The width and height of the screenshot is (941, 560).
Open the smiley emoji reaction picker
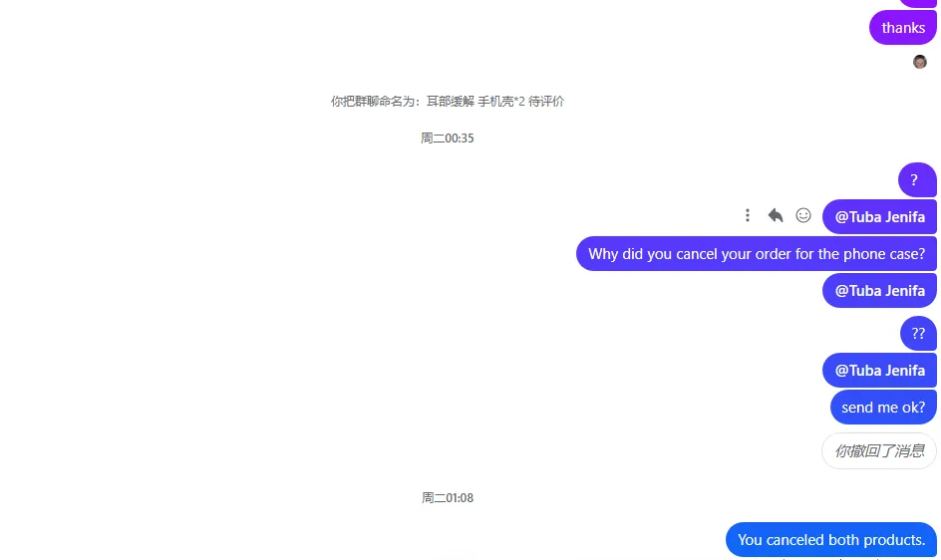point(803,215)
